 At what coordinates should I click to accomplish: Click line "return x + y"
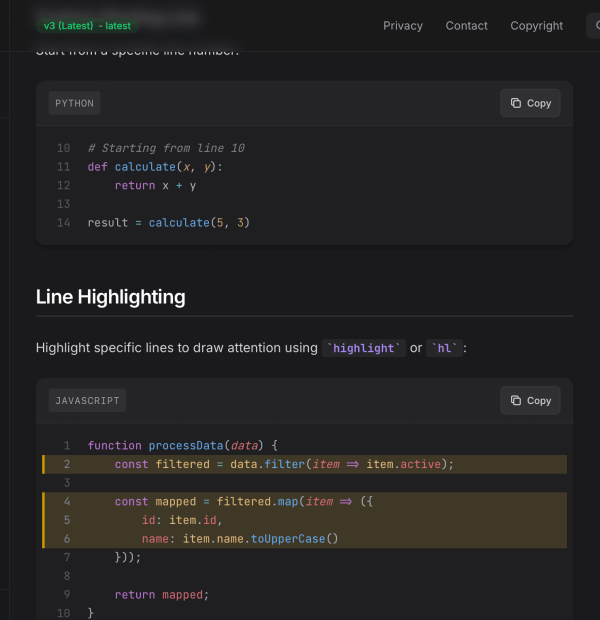[x=155, y=185]
